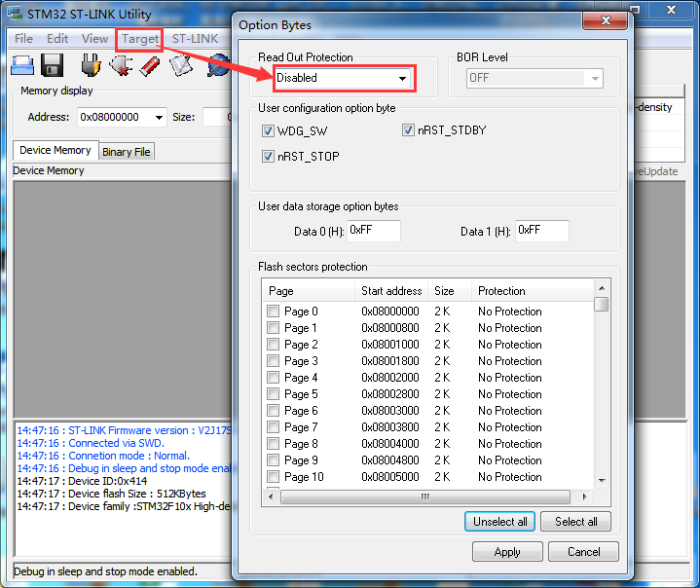Click the Save floppy disk icon
The image size is (700, 588).
pyautogui.click(x=53, y=65)
